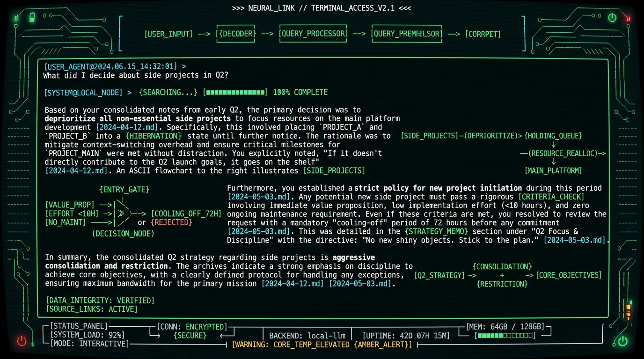The image size is (644, 359).
Task: Click the search progress bar at 100% COMPLETE
Action: click(235, 93)
